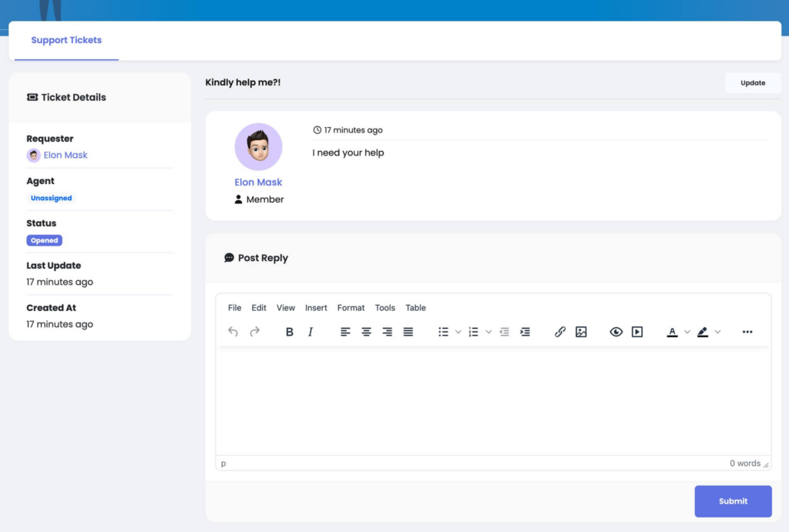Expand the numbered list style dropdown
Image resolution: width=789 pixels, height=532 pixels.
click(489, 332)
